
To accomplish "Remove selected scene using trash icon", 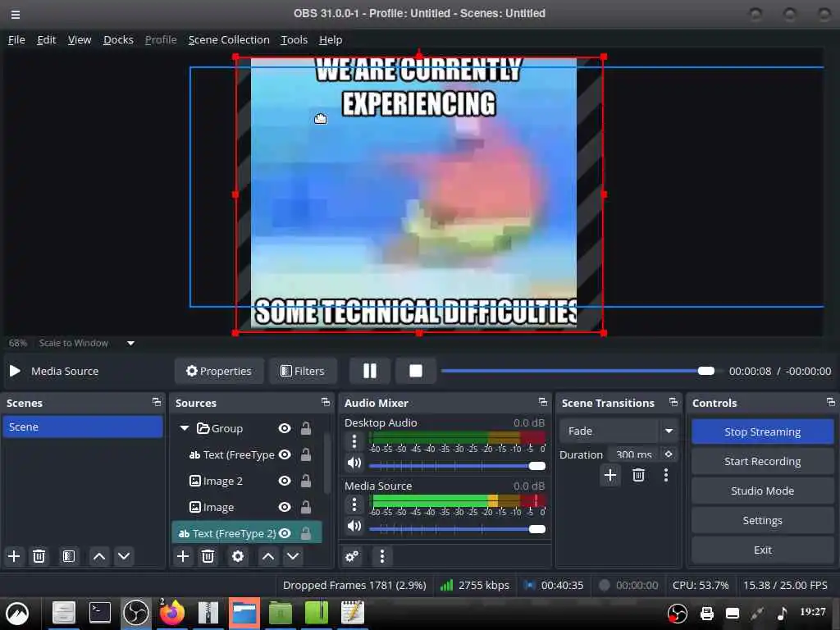I will coord(39,556).
